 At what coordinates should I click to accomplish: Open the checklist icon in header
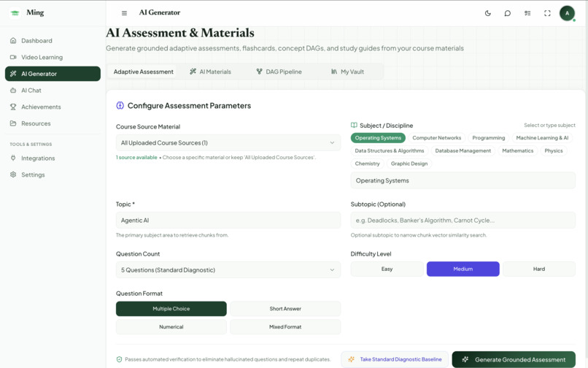527,13
